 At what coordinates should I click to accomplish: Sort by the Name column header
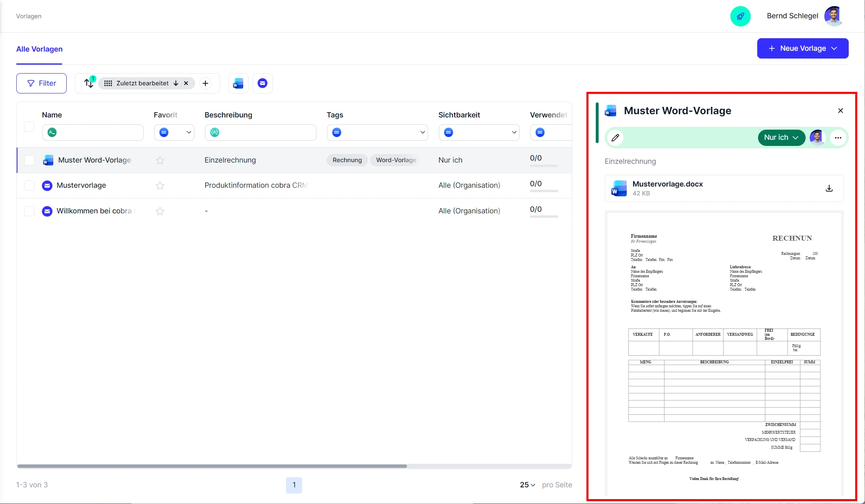(x=52, y=115)
